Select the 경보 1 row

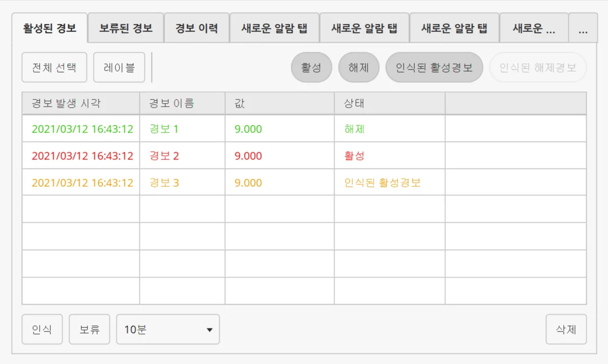(164, 129)
